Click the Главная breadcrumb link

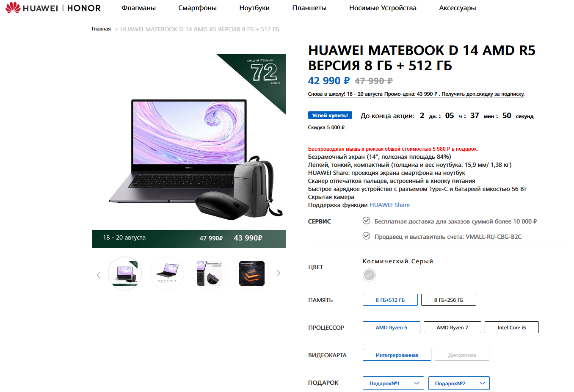click(101, 29)
